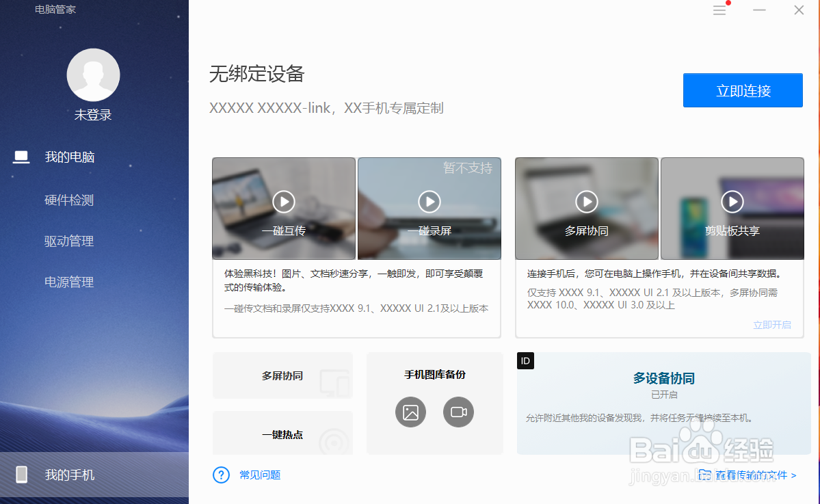Click the 无绑定设备 heading
The width and height of the screenshot is (820, 504).
pyautogui.click(x=256, y=74)
